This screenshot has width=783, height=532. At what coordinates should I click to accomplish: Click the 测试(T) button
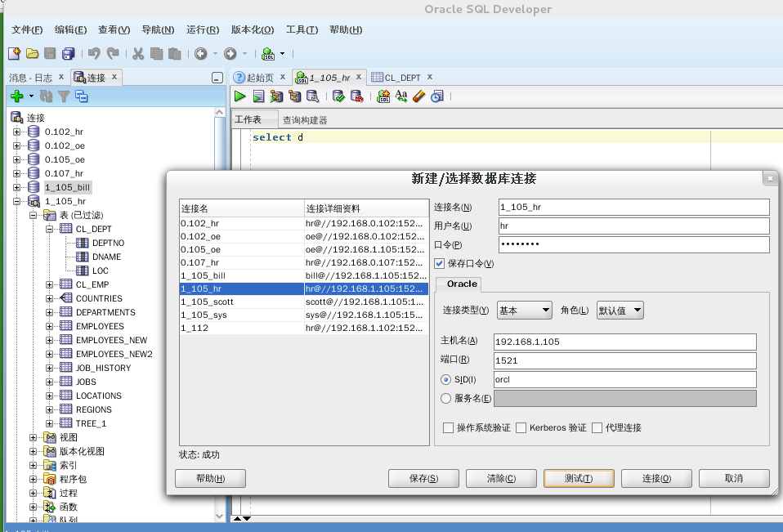tap(579, 479)
